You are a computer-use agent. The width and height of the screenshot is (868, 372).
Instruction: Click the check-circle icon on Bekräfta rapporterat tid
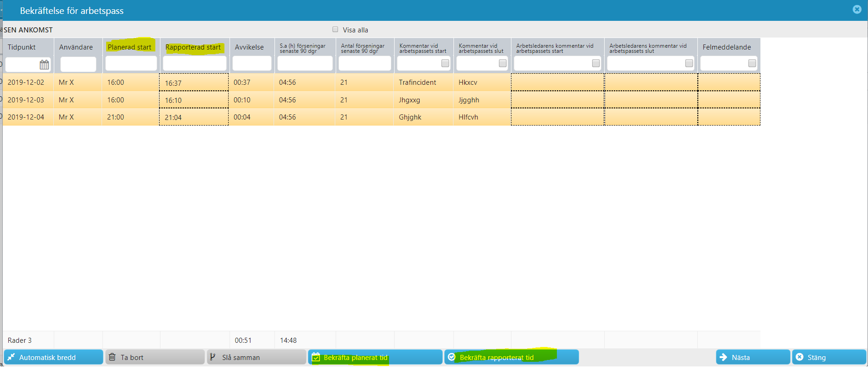[x=452, y=357]
